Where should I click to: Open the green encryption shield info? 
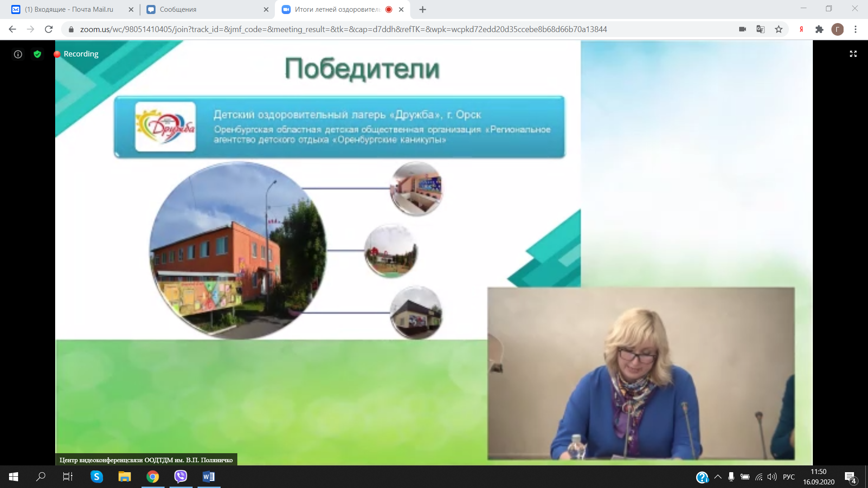point(38,54)
